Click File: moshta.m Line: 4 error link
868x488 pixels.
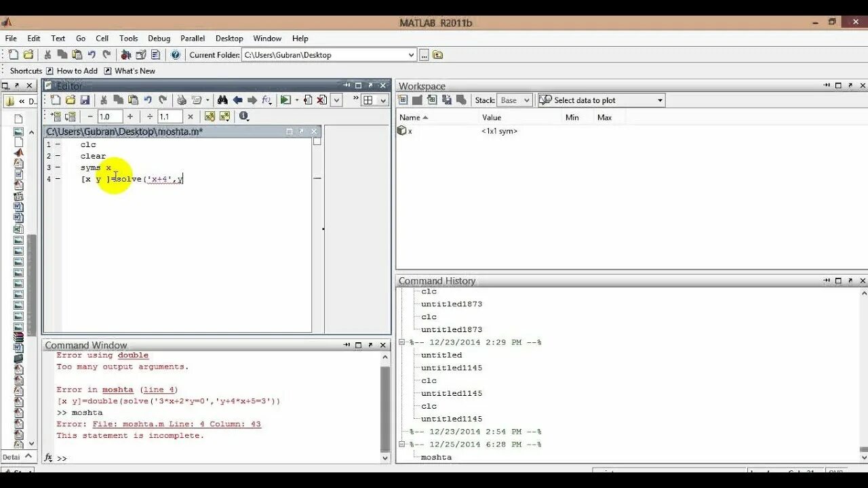click(176, 424)
